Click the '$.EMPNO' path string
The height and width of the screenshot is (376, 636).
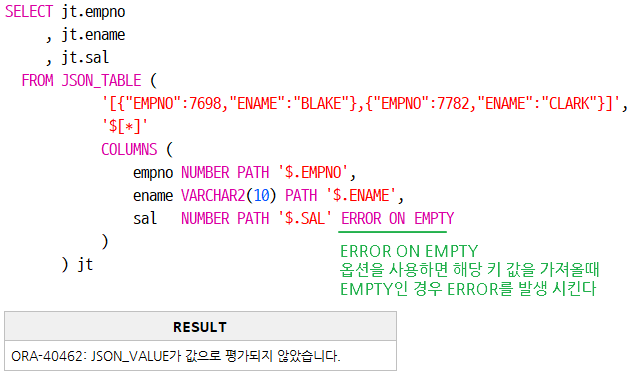point(313,172)
